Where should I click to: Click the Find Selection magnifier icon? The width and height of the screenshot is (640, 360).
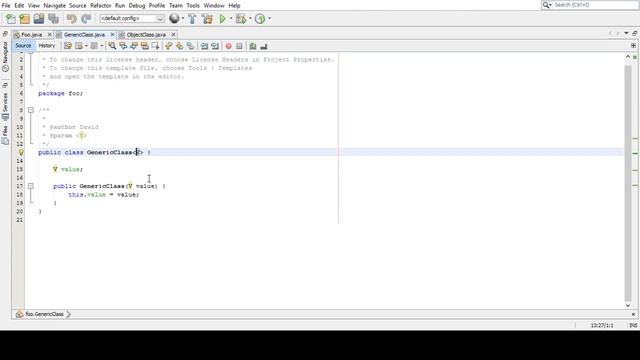point(112,46)
